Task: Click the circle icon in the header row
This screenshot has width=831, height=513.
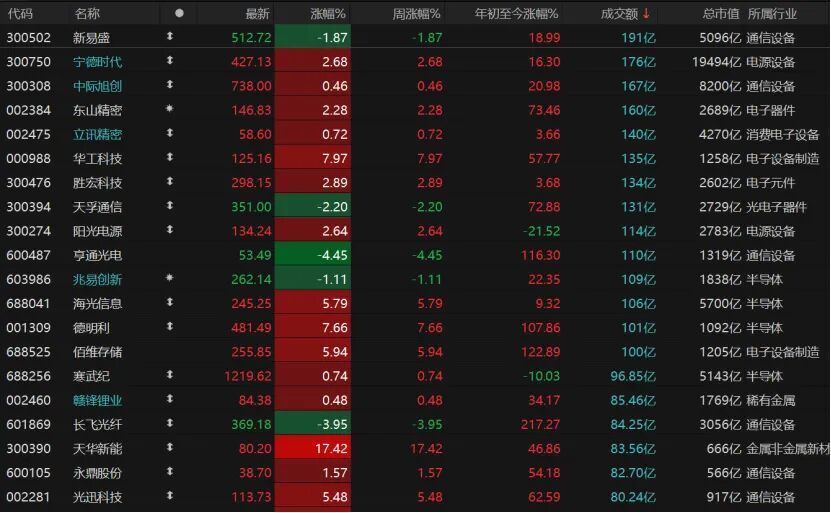Action: (x=179, y=13)
